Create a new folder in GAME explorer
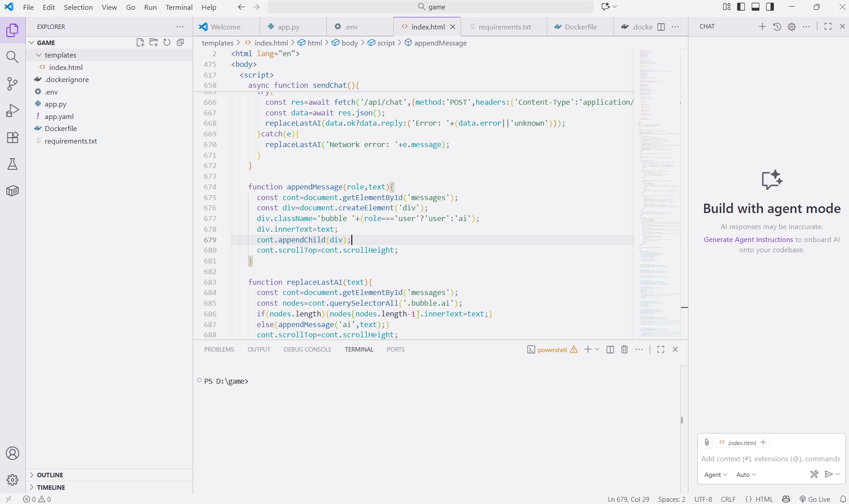The width and height of the screenshot is (849, 504). [x=154, y=42]
